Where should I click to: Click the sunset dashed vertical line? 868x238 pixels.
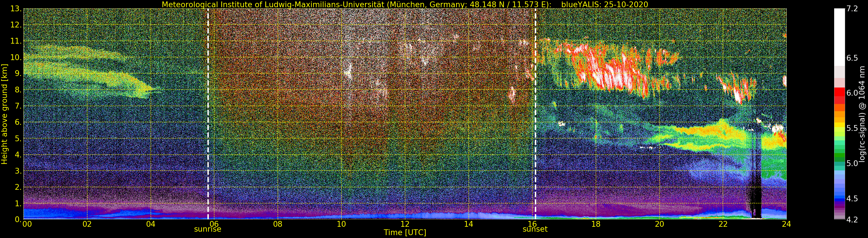click(x=535, y=114)
